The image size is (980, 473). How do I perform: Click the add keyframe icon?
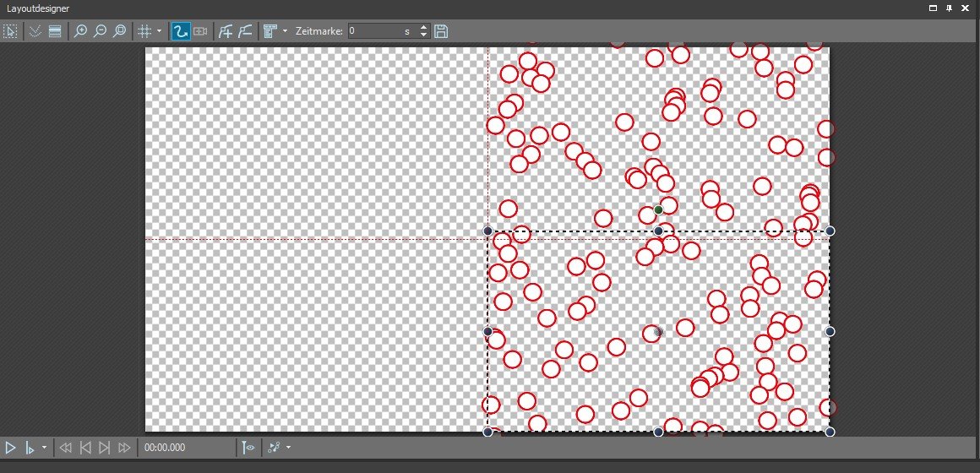click(x=226, y=31)
